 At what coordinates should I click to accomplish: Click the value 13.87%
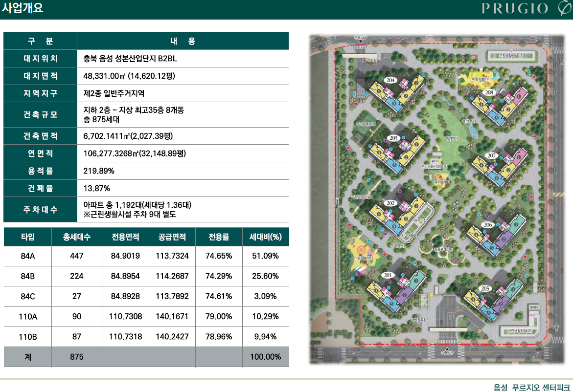(x=96, y=188)
